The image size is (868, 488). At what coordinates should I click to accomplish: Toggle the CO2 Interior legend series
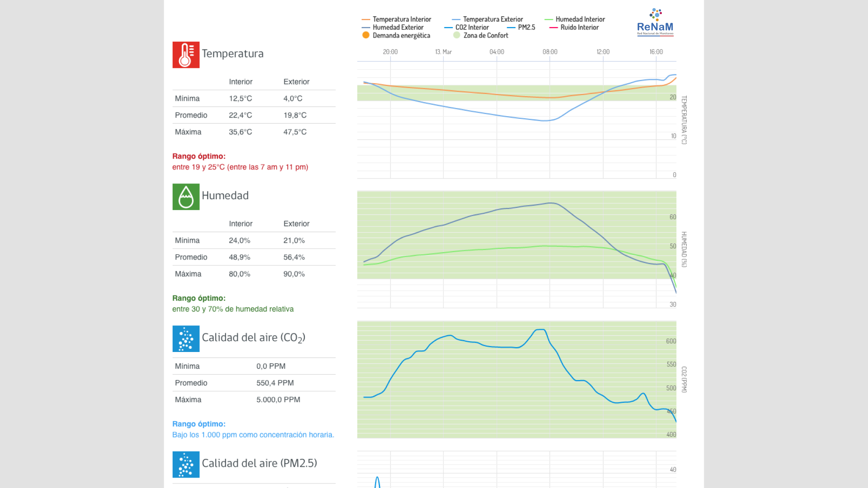[467, 28]
